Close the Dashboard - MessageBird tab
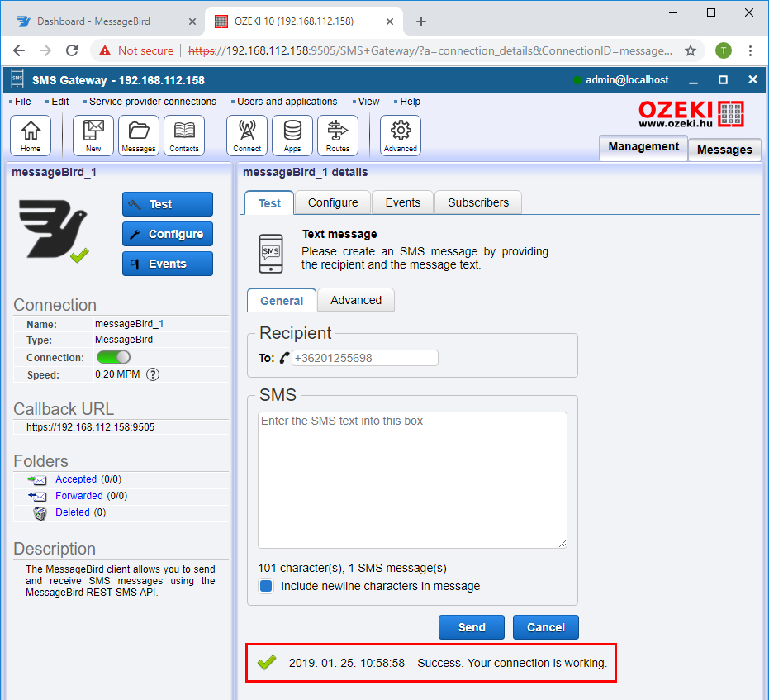Image resolution: width=769 pixels, height=700 pixels. [192, 21]
